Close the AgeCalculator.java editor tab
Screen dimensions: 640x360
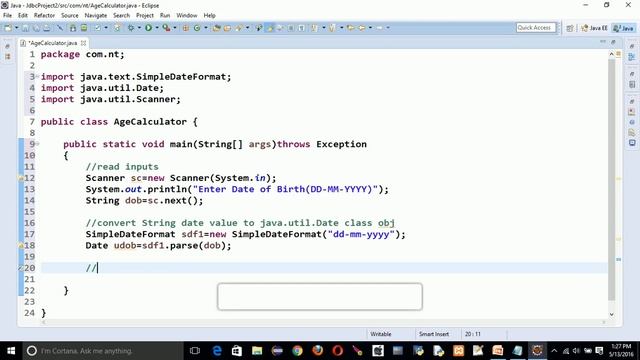(83, 43)
